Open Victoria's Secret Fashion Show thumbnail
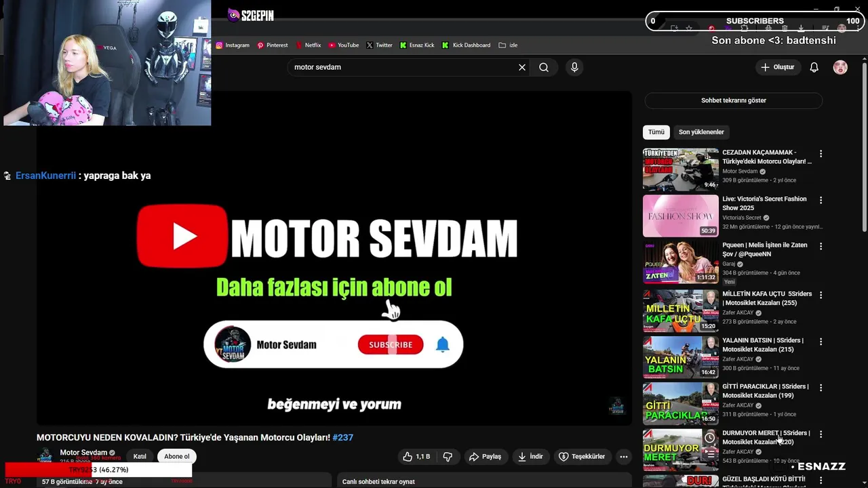Image resolution: width=868 pixels, height=488 pixels. (x=680, y=216)
